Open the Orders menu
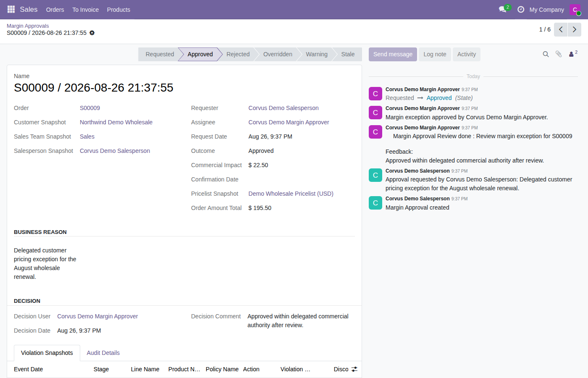This screenshot has height=378, width=588. pos(55,10)
